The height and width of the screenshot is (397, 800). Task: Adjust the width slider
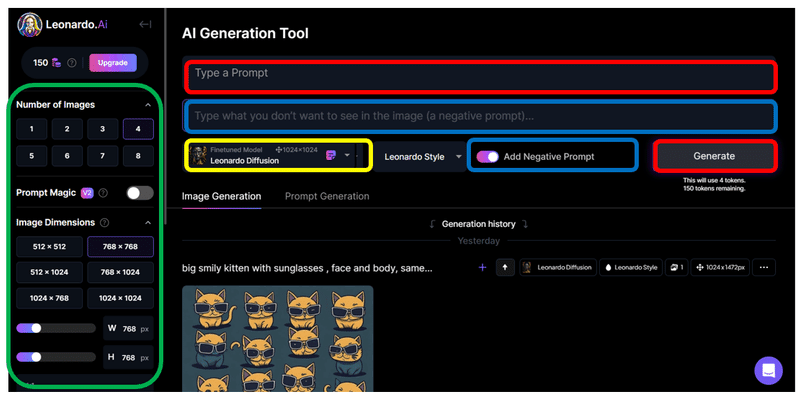tap(56, 328)
